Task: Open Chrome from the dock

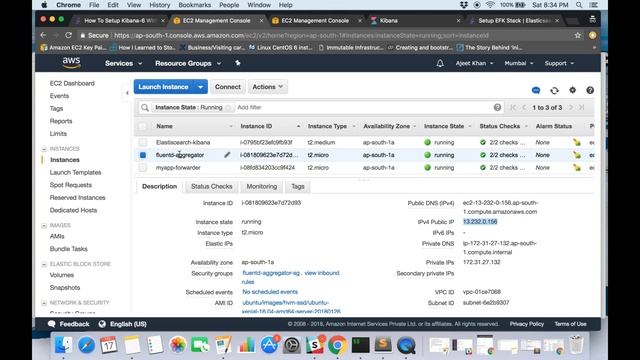Action: pyautogui.click(x=337, y=345)
